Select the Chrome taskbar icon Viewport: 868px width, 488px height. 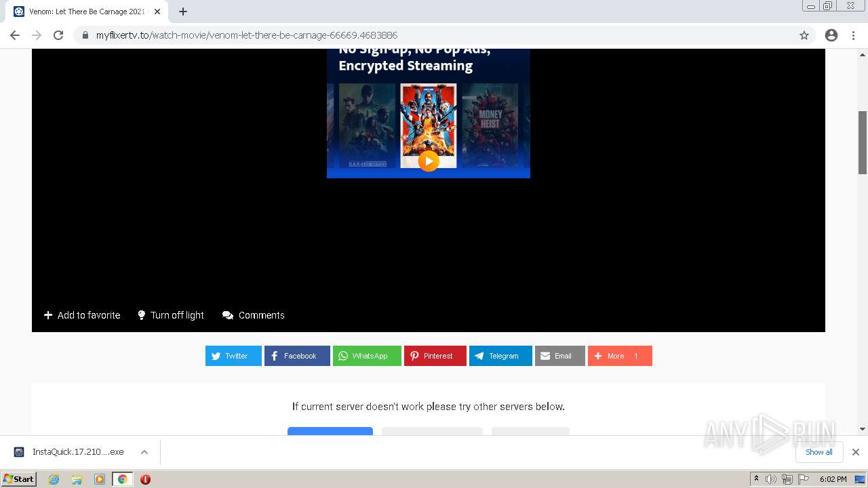[122, 479]
